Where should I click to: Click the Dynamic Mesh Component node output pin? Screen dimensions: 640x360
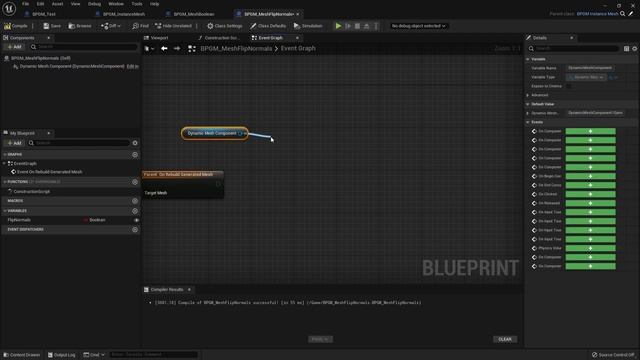point(240,133)
